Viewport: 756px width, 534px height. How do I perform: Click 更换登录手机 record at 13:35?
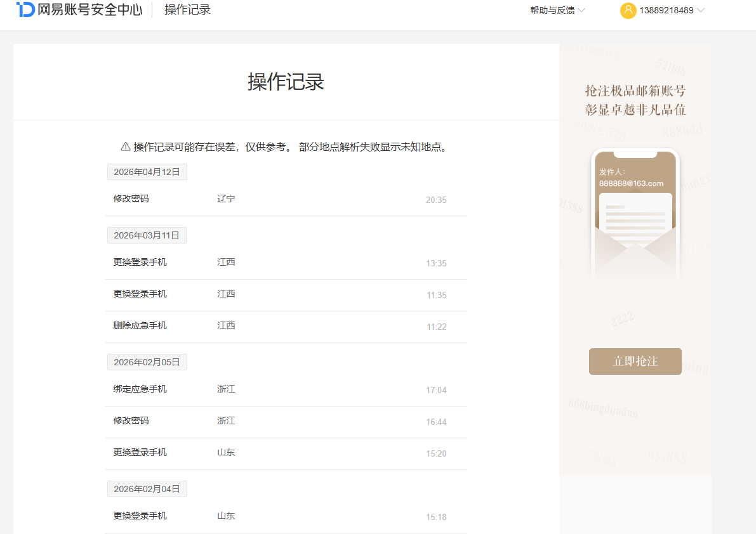[x=140, y=263]
